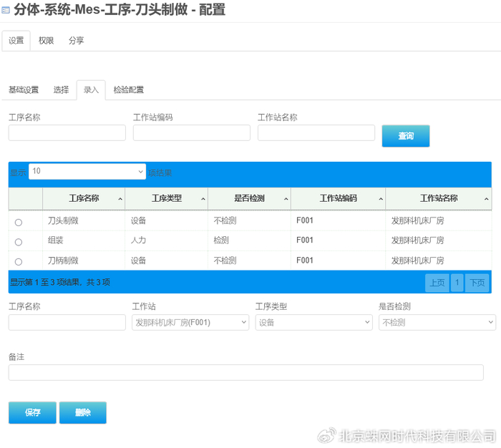501x448 pixels.
Task: Open the 基础设置 sub-tab
Action: click(x=24, y=89)
